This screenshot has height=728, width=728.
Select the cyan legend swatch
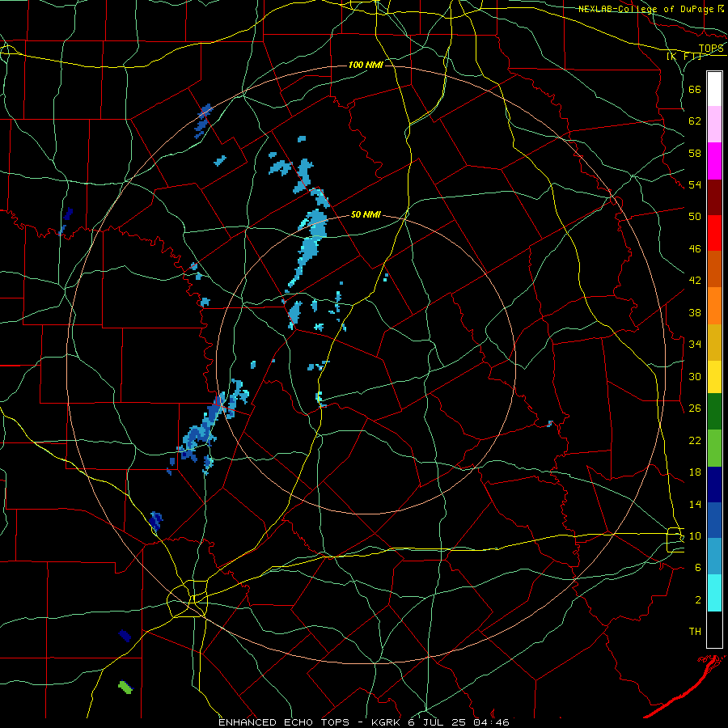[x=714, y=593]
